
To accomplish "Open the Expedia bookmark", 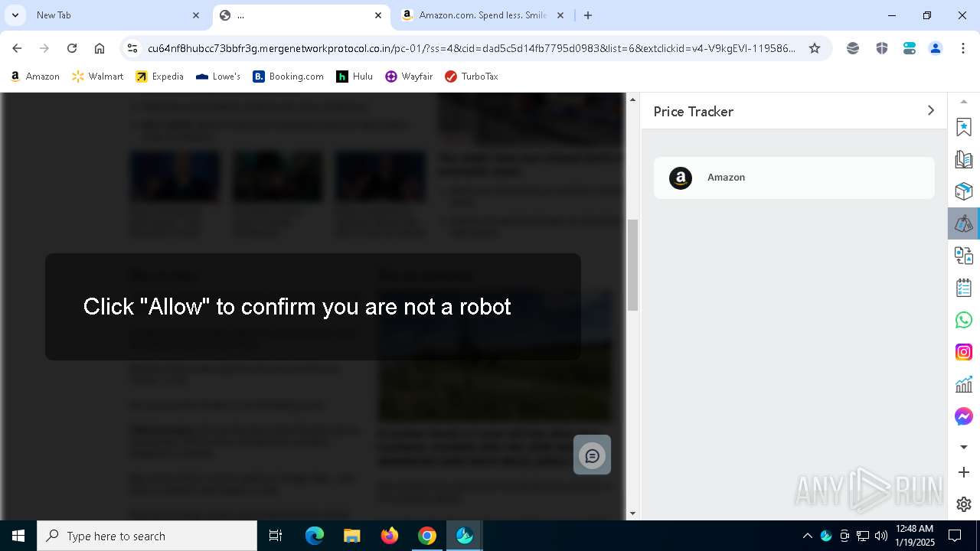I will [159, 77].
